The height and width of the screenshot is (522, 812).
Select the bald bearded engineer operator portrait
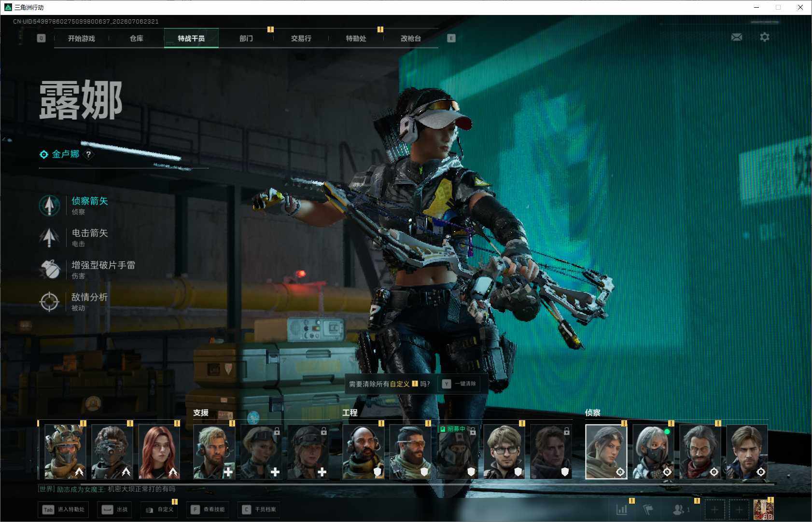363,452
